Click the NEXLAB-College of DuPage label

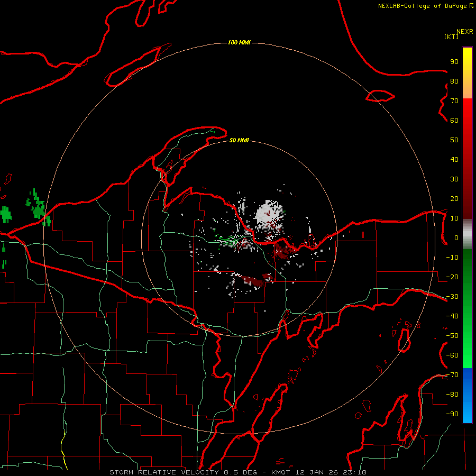click(423, 6)
